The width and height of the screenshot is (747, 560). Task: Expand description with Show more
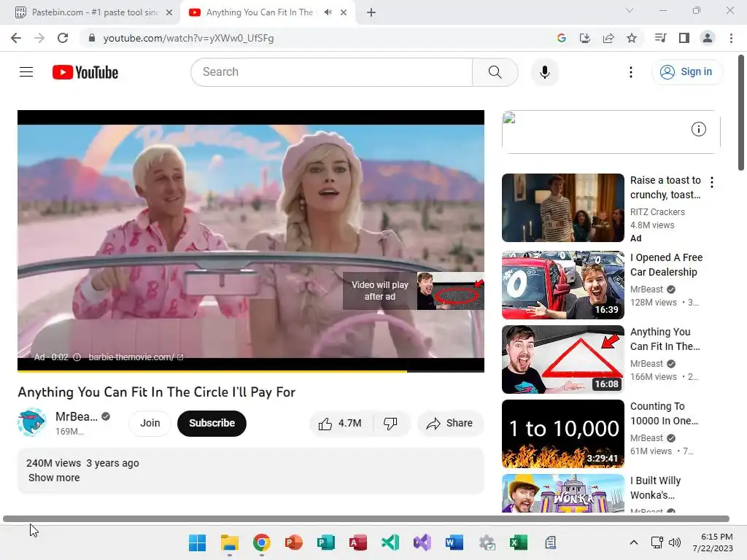coord(54,478)
